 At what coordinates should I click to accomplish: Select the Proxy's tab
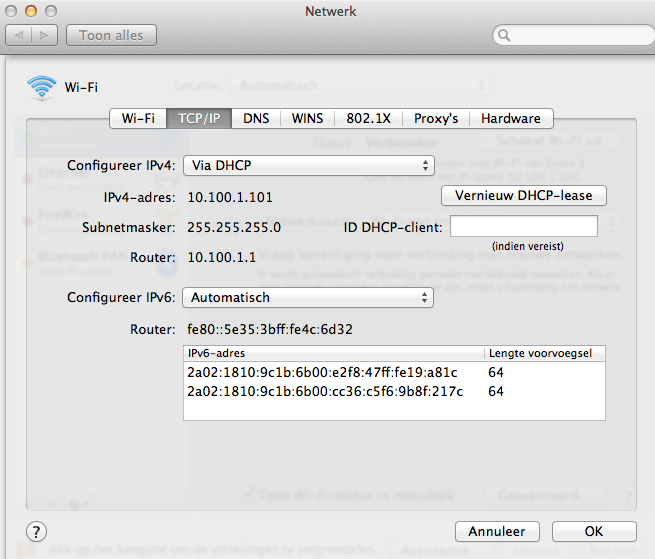436,118
